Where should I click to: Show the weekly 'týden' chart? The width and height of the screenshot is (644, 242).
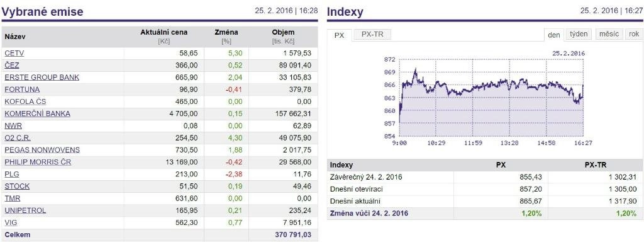579,34
